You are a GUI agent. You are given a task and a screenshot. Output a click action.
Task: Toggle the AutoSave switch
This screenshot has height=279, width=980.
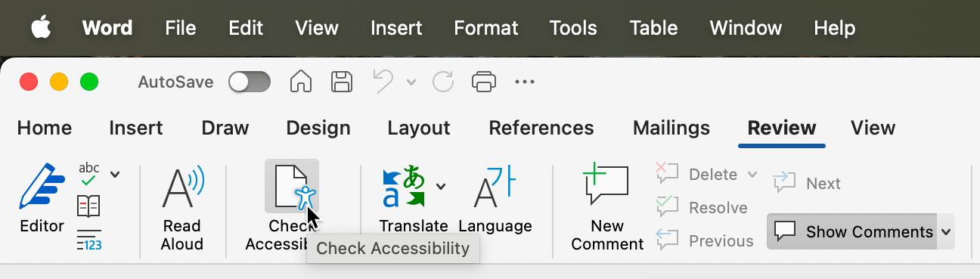250,82
